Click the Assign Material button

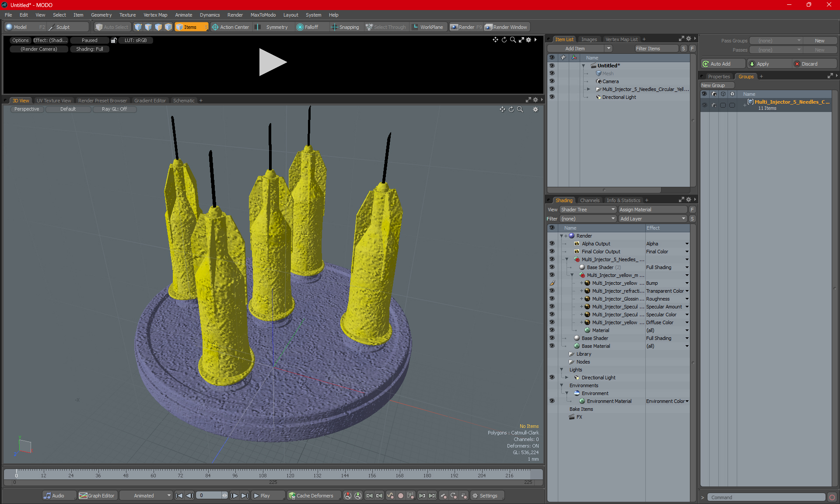point(652,210)
